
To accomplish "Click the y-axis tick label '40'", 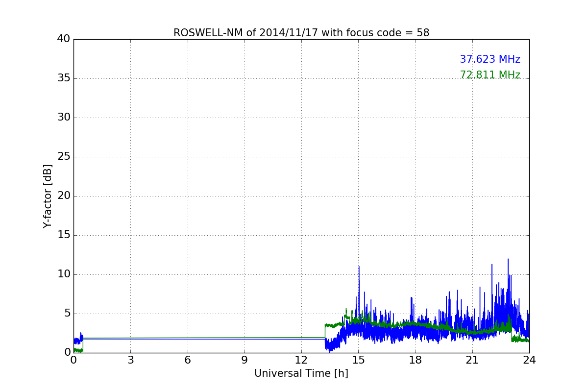I will point(64,39).
